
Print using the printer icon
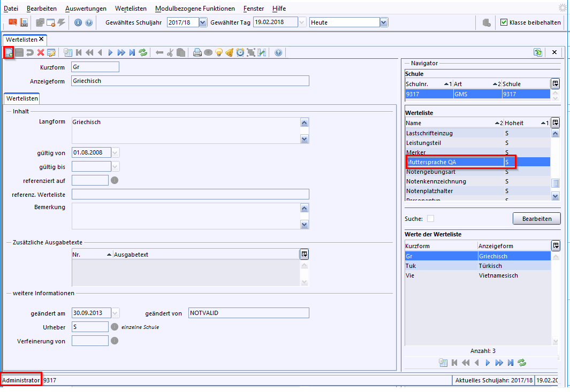point(197,53)
